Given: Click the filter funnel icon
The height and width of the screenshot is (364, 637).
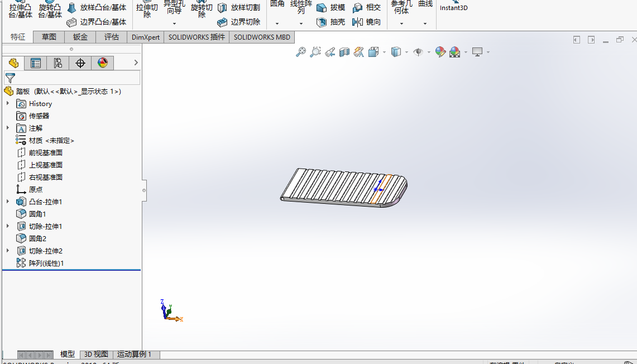Looking at the screenshot, I should coord(11,78).
